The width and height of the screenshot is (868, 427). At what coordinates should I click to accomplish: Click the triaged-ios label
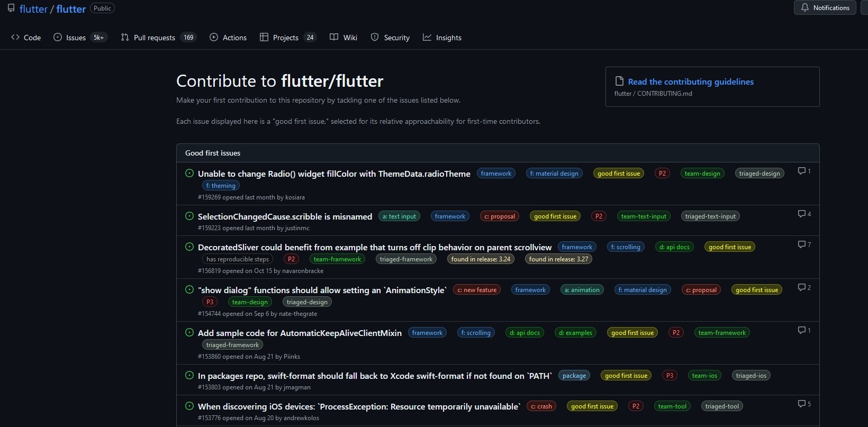coord(751,376)
